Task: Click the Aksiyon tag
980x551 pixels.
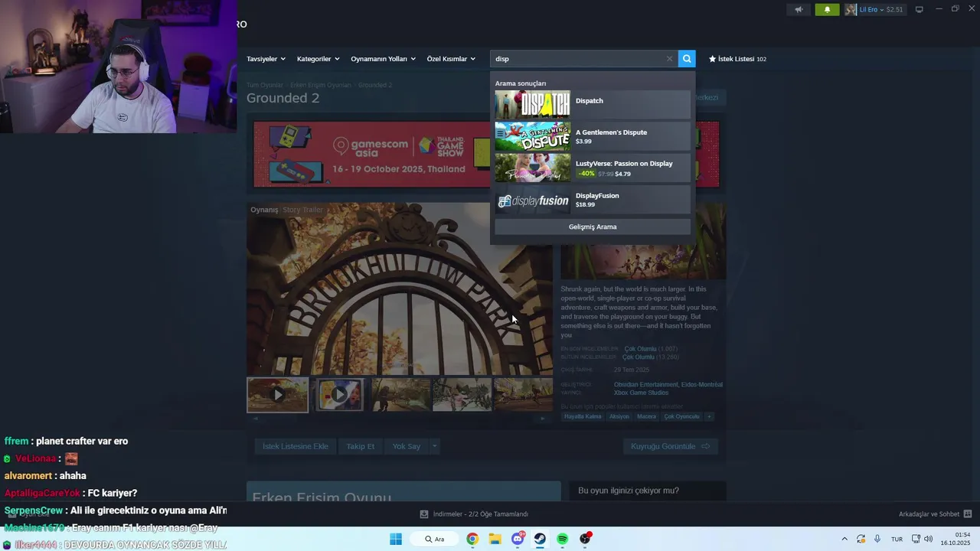Action: pos(619,416)
